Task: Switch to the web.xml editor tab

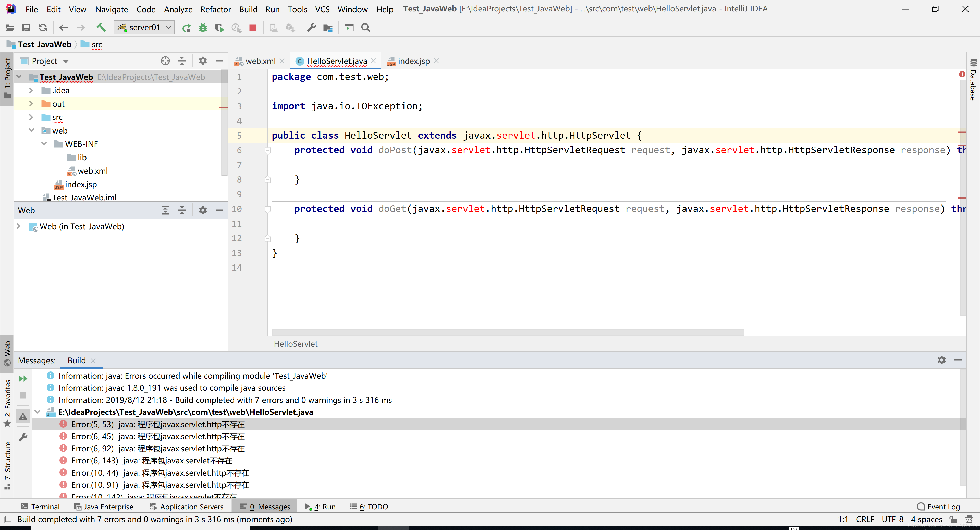Action: pos(260,61)
